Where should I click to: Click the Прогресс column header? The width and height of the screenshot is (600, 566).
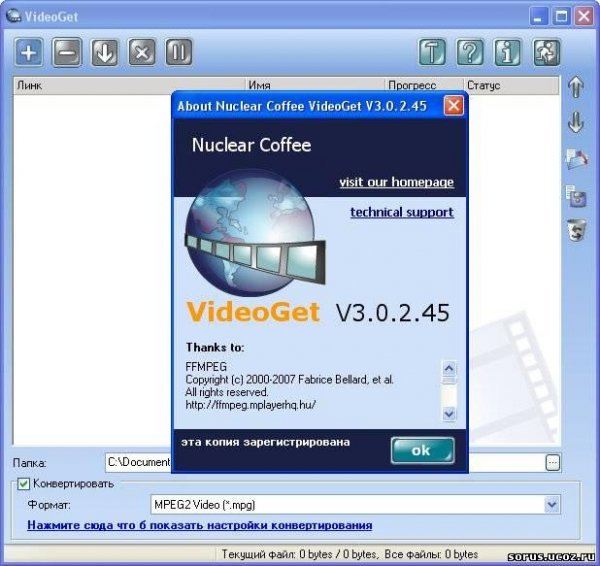tap(424, 85)
